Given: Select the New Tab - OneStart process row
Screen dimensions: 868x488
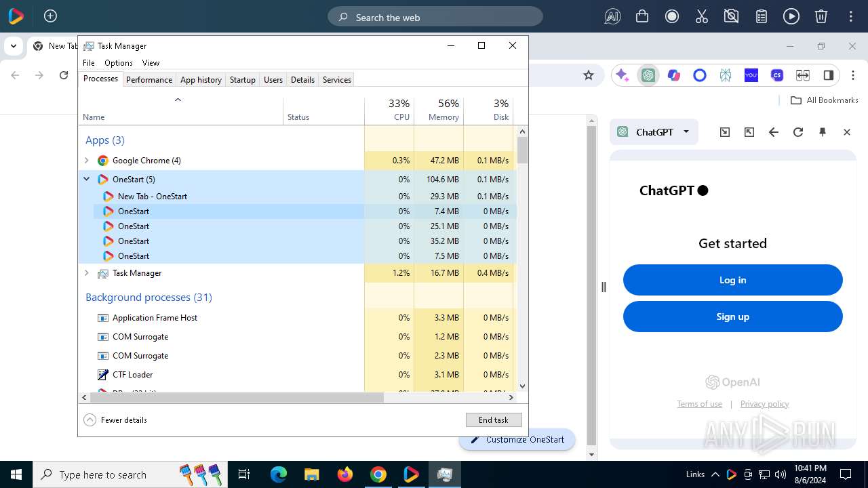Looking at the screenshot, I should (297, 197).
